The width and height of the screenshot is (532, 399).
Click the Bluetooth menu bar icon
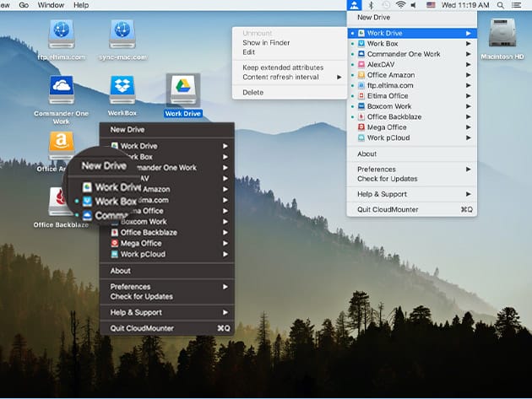(x=370, y=5)
